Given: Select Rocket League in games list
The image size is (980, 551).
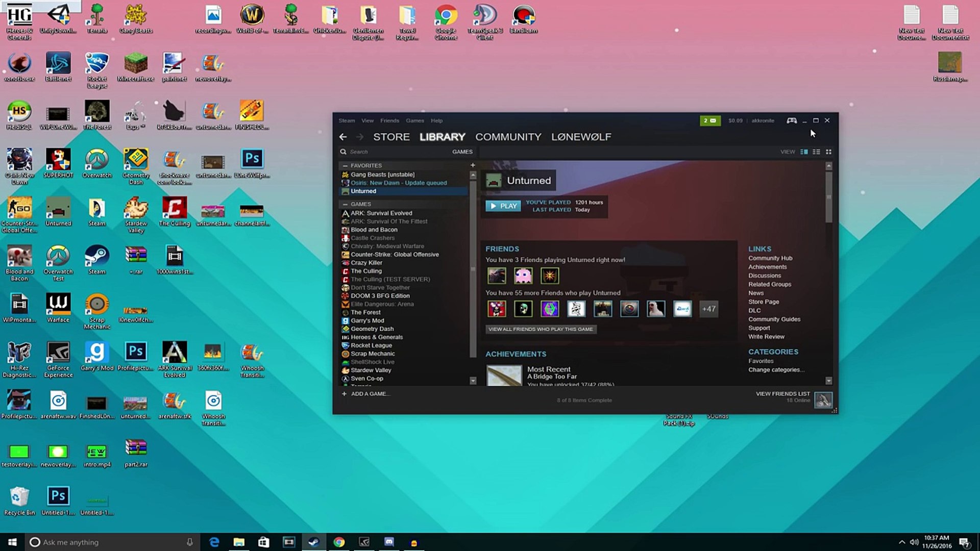Looking at the screenshot, I should click(x=371, y=345).
